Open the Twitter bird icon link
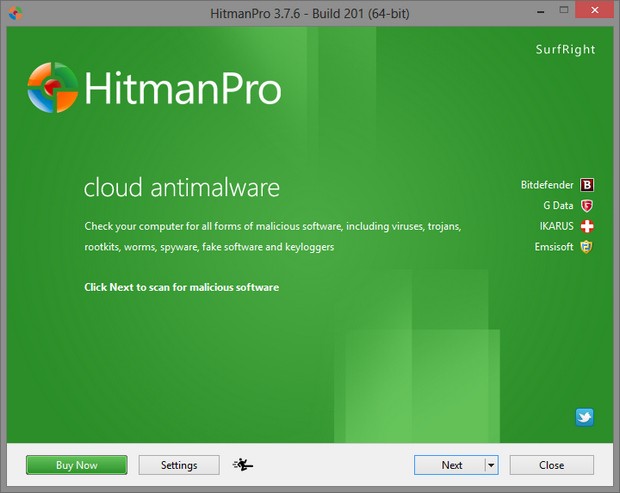Screen dimensions: 620x493 (584, 417)
